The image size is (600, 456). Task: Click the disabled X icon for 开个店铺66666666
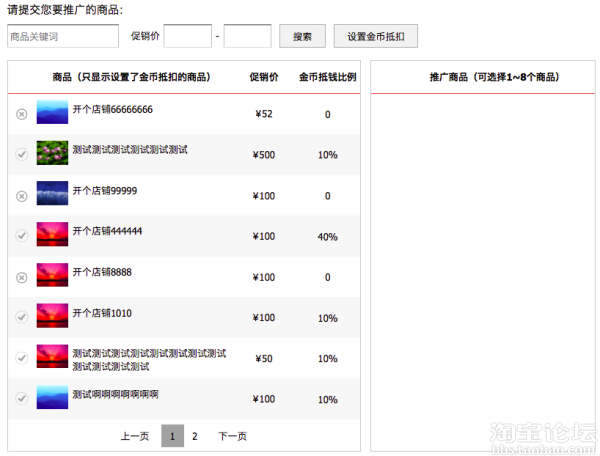tap(22, 114)
